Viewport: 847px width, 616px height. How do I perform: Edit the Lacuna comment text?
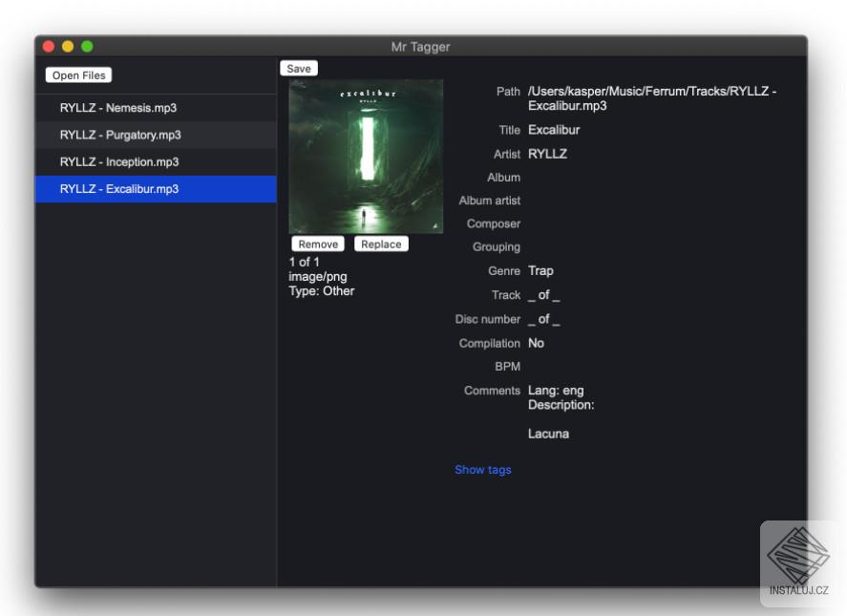pyautogui.click(x=548, y=434)
